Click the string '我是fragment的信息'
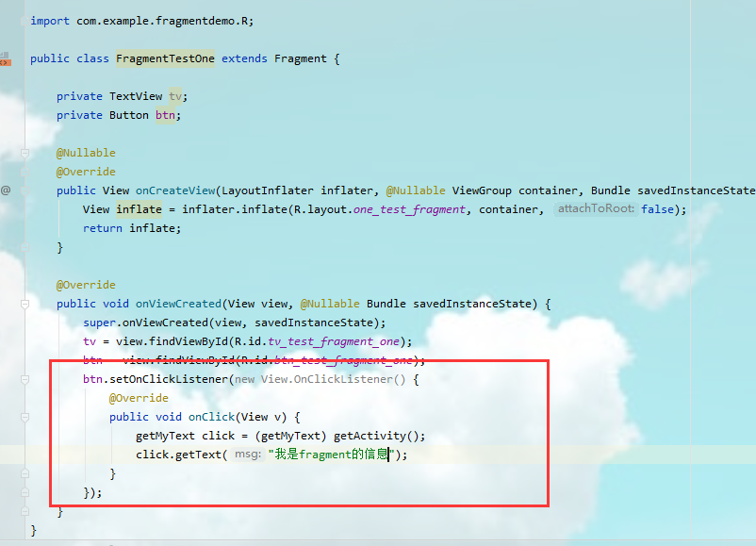This screenshot has width=756, height=546. click(x=332, y=455)
